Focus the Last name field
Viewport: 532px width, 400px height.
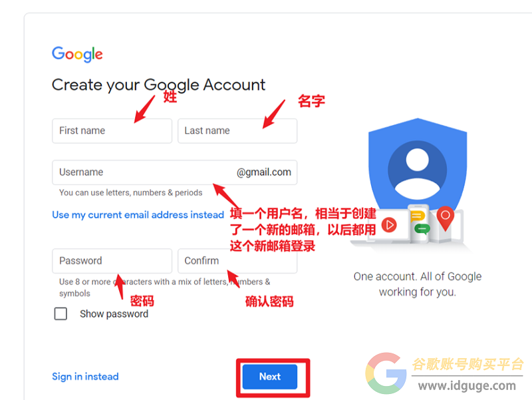click(237, 130)
